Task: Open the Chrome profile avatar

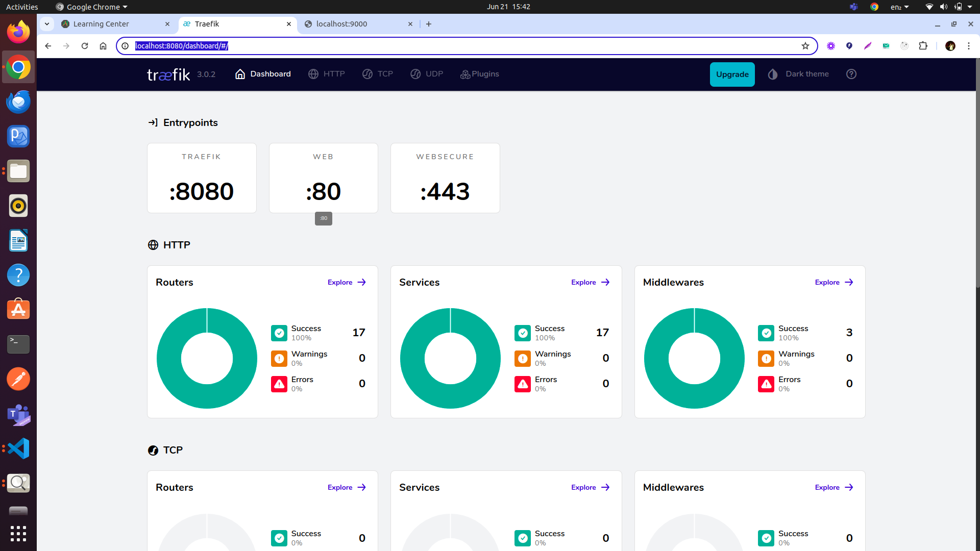Action: click(x=950, y=46)
